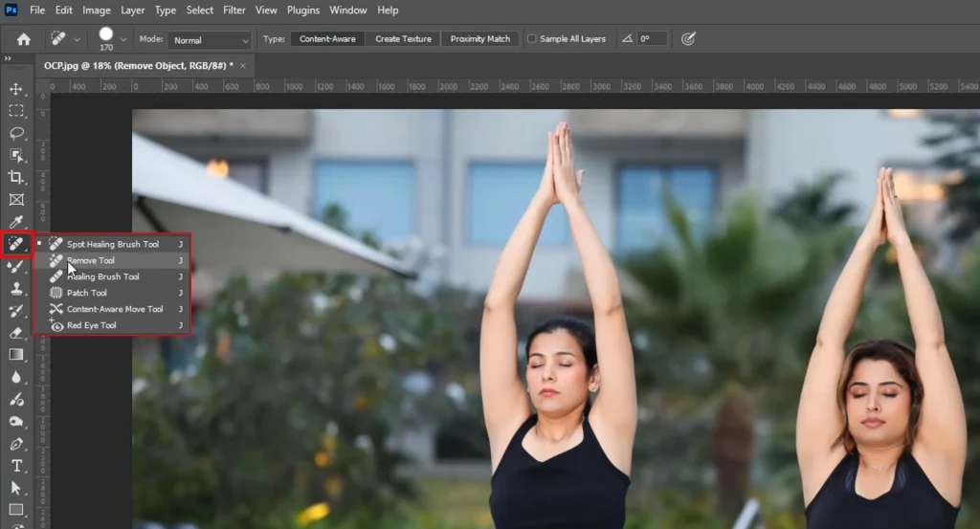Open the tool preset picker dropdown arrow
This screenshot has width=980, height=529.
pyautogui.click(x=77, y=39)
